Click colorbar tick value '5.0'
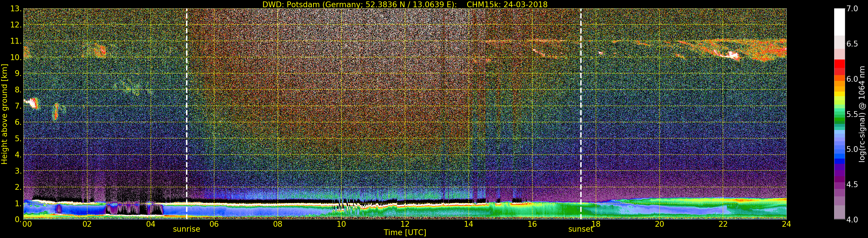The width and height of the screenshot is (868, 238). point(852,149)
